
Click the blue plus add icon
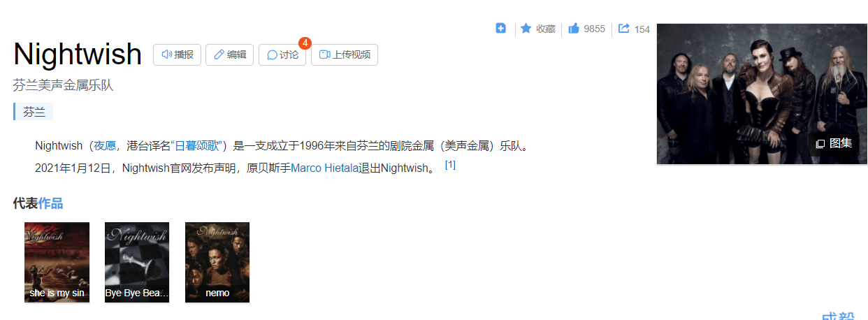point(500,28)
